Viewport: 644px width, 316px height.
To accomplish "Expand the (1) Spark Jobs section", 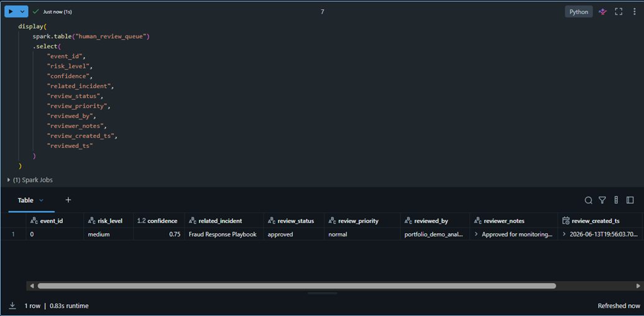I will [x=30, y=180].
